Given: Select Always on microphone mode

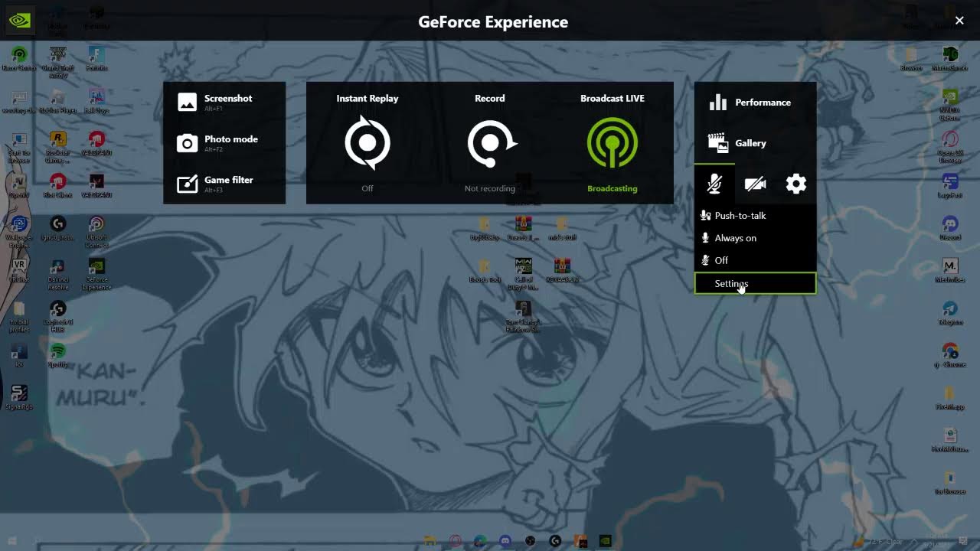Looking at the screenshot, I should (x=756, y=238).
